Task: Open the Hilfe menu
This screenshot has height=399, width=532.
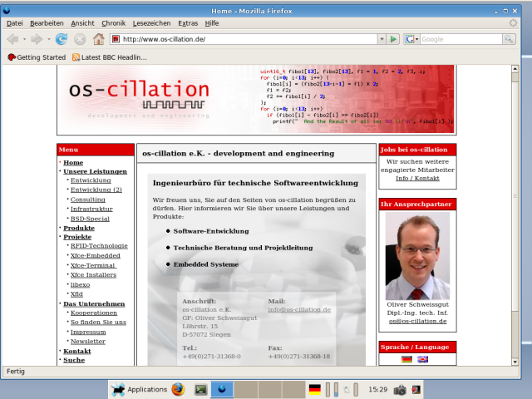Action: point(212,23)
